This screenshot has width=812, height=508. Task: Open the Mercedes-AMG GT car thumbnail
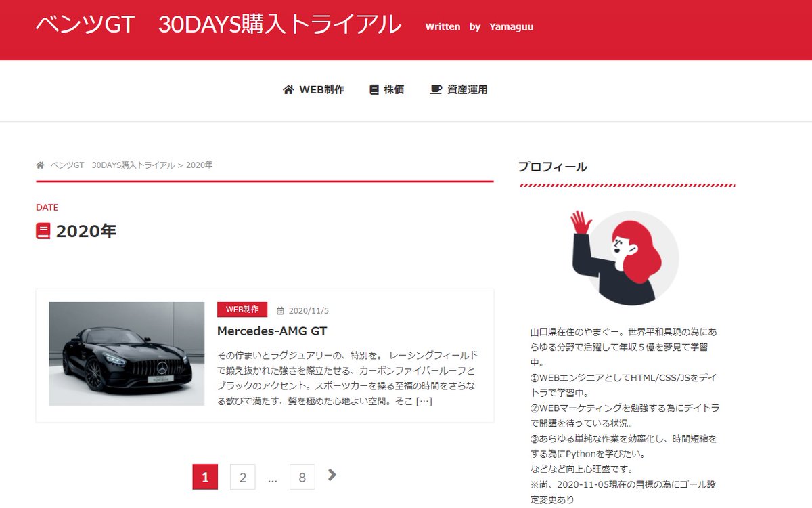(x=127, y=354)
